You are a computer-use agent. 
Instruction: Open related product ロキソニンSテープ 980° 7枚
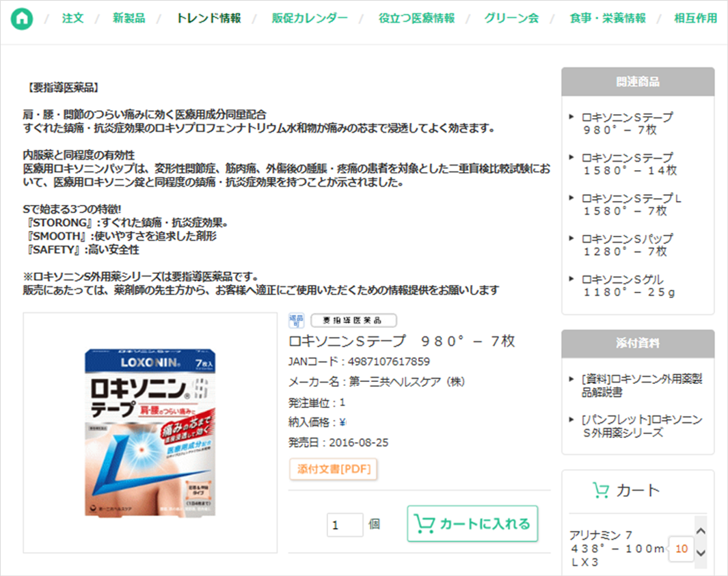[628, 124]
